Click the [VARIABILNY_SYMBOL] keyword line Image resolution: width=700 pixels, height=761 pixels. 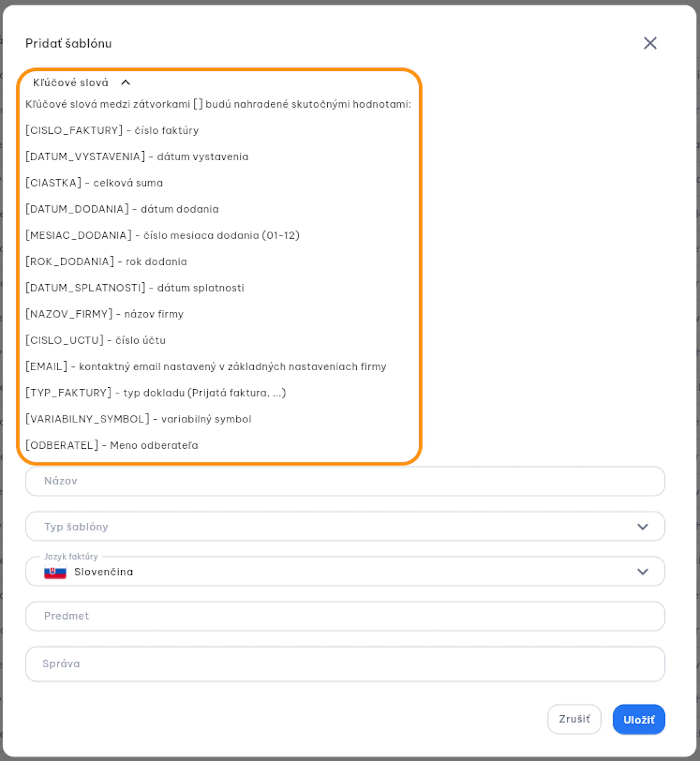[x=138, y=419]
